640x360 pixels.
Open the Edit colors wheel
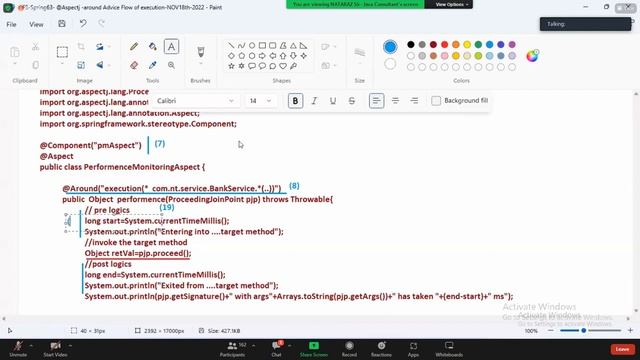point(532,56)
